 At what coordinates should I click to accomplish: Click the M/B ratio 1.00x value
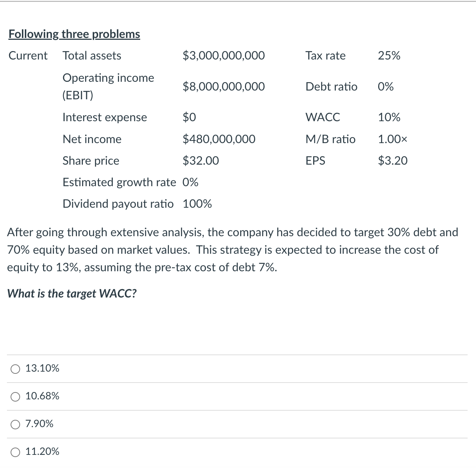tap(392, 139)
